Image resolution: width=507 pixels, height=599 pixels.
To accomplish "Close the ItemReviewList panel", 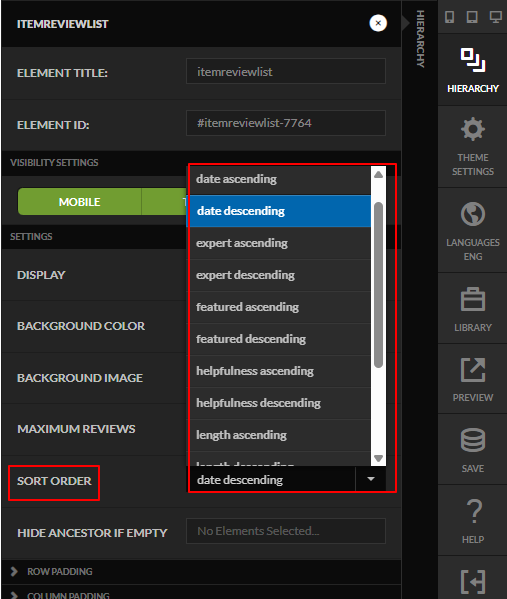I will pos(378,23).
